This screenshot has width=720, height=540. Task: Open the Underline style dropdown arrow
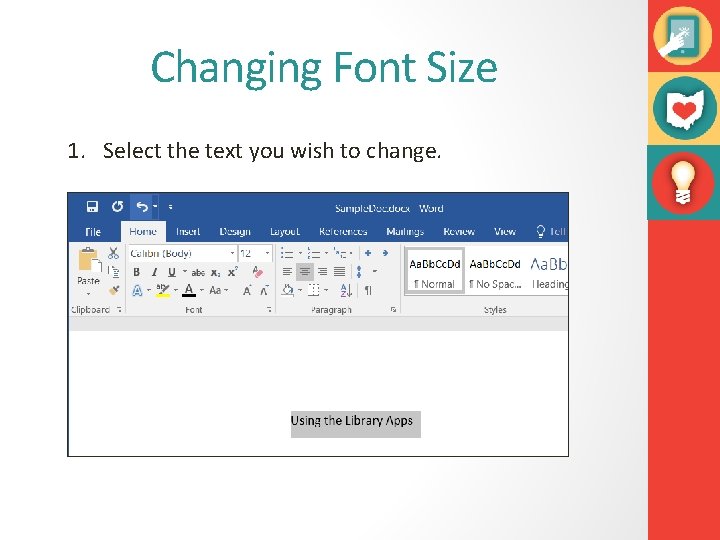pos(185,272)
